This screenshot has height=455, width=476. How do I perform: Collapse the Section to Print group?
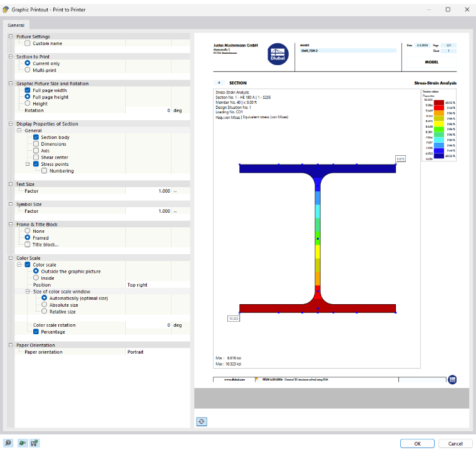11,57
